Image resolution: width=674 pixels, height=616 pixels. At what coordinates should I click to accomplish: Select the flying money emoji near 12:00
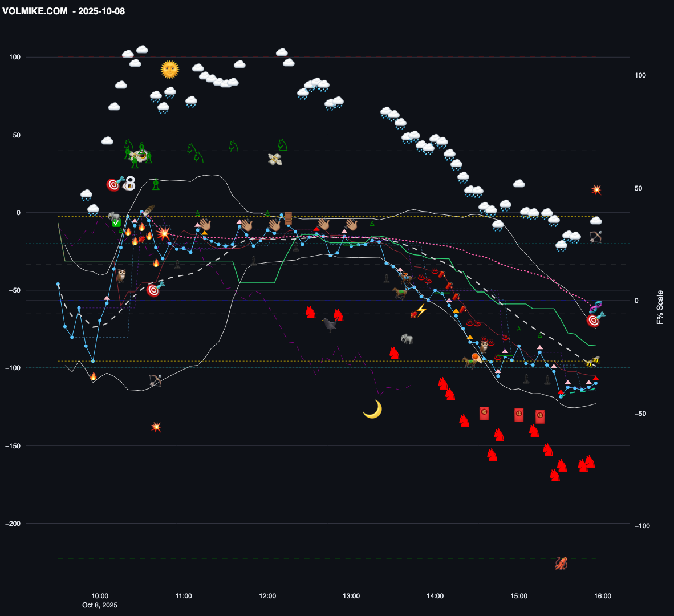pyautogui.click(x=275, y=160)
